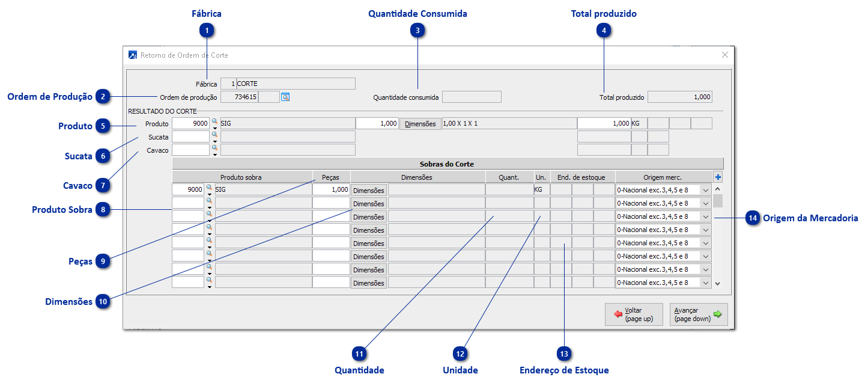868x386 pixels.
Task: Click the application icon in the title bar
Action: click(x=133, y=55)
